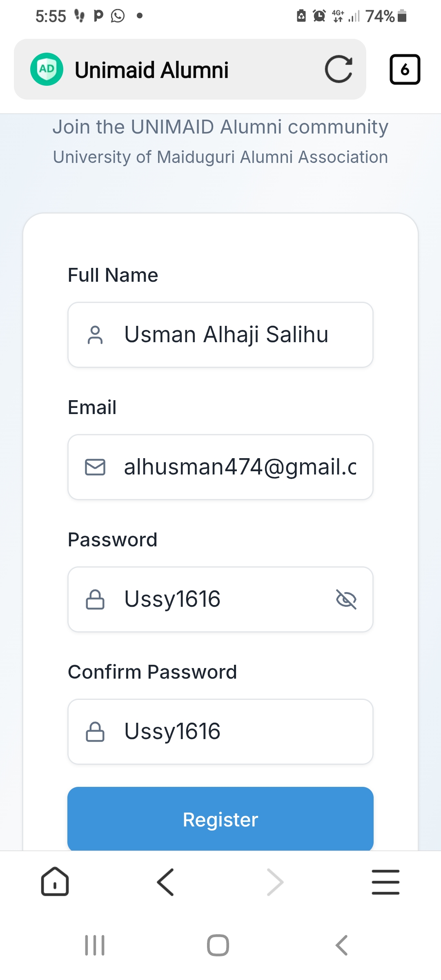Go forward using browser forward arrow
The image size is (441, 980).
coord(275,882)
